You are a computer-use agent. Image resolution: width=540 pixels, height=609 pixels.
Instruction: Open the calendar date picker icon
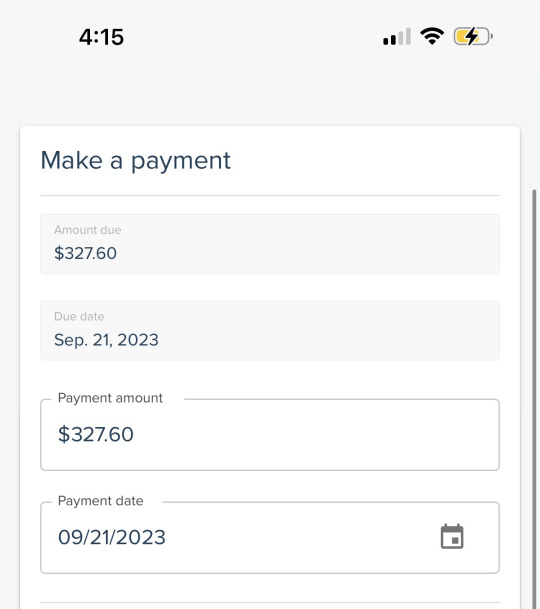452,536
